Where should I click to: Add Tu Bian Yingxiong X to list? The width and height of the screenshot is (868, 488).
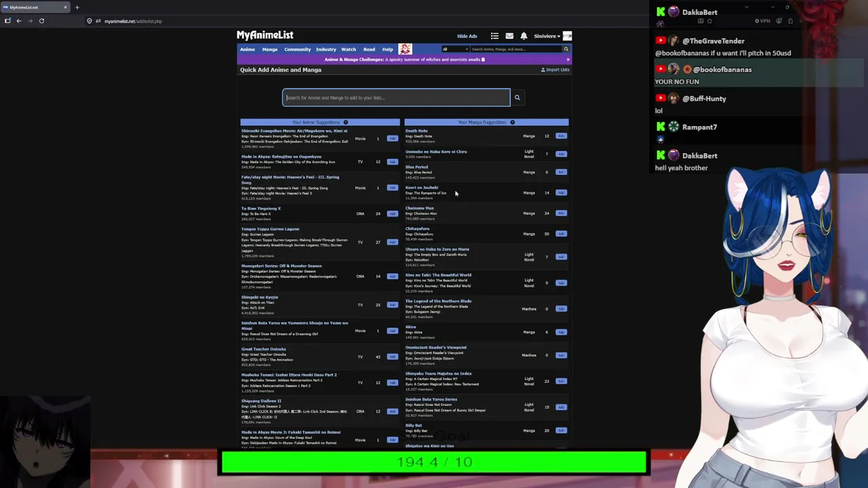(x=392, y=213)
